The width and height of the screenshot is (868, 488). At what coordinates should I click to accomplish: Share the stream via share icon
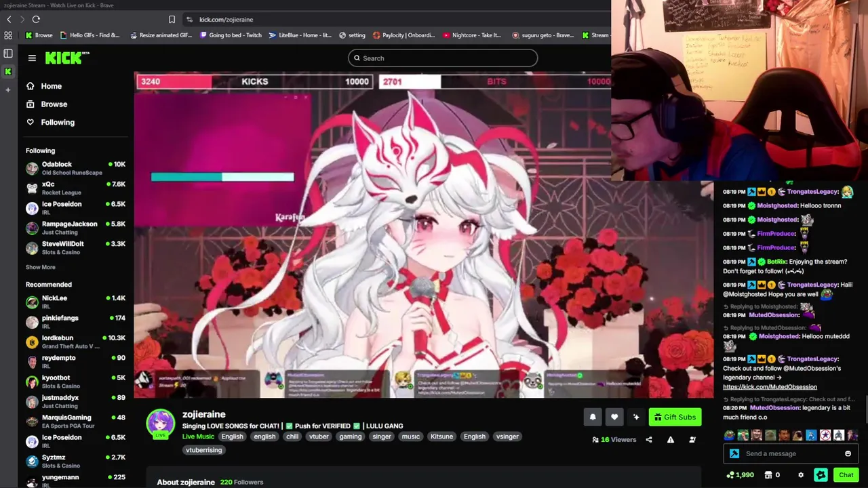(649, 439)
